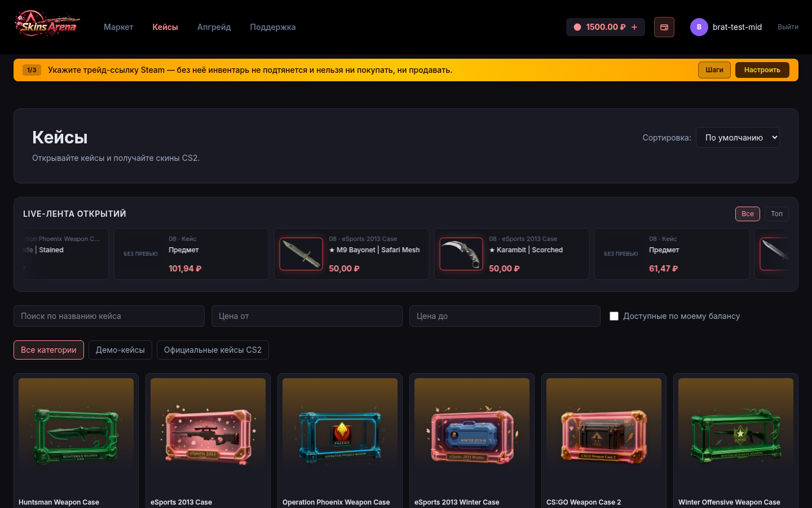Image resolution: width=812 pixels, height=508 pixels.
Task: Switch live feed to 'Все'
Action: [748, 214]
